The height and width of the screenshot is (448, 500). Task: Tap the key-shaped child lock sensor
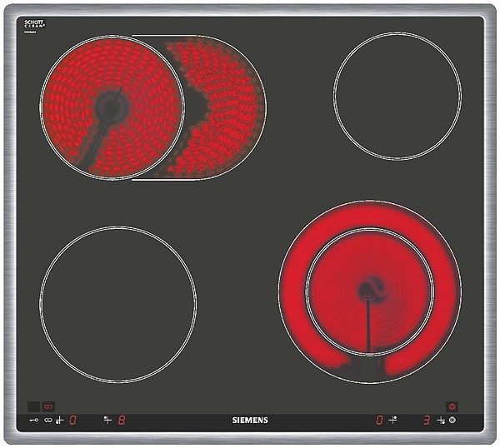click(34, 421)
